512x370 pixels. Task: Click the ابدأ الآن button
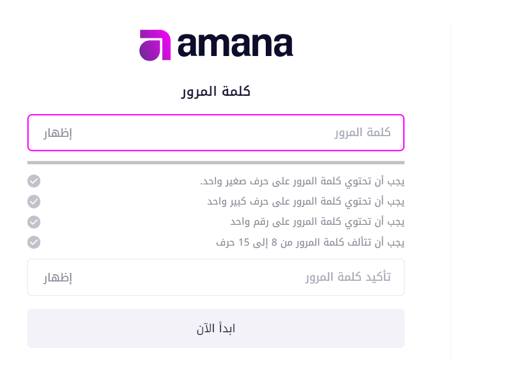click(216, 328)
